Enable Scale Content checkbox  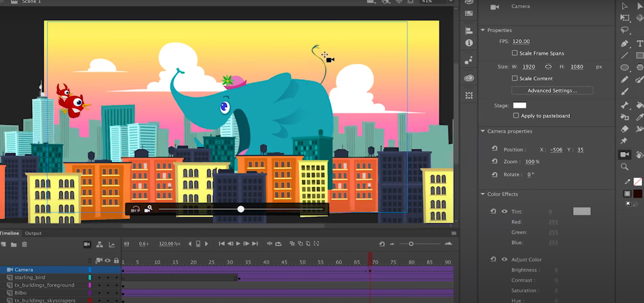pyautogui.click(x=515, y=78)
